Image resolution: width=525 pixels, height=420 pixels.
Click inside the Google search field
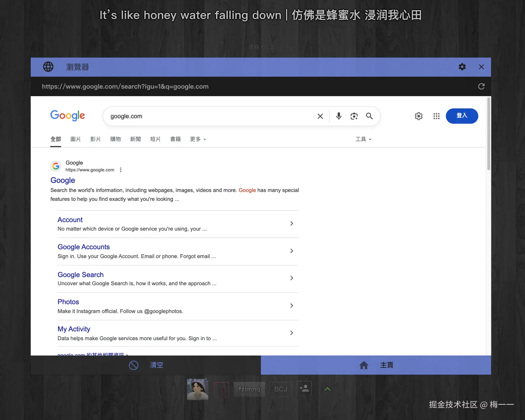click(x=211, y=116)
